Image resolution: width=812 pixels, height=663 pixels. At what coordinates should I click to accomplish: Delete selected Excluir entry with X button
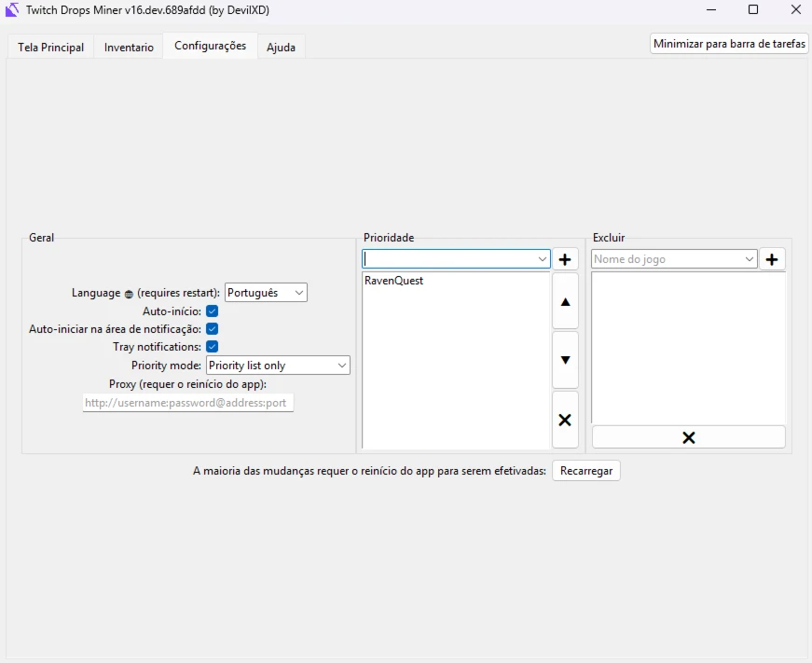point(689,437)
